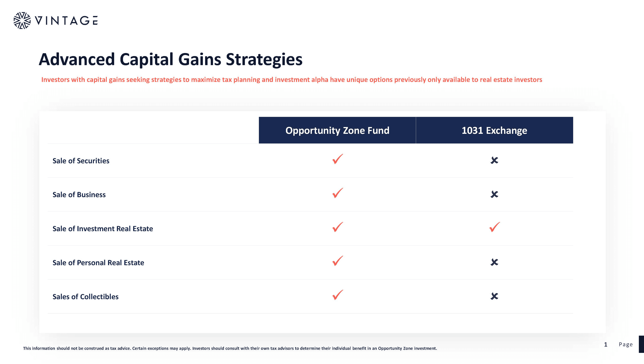Click the Sale of Business row label
This screenshot has height=364, width=644.
point(79,195)
